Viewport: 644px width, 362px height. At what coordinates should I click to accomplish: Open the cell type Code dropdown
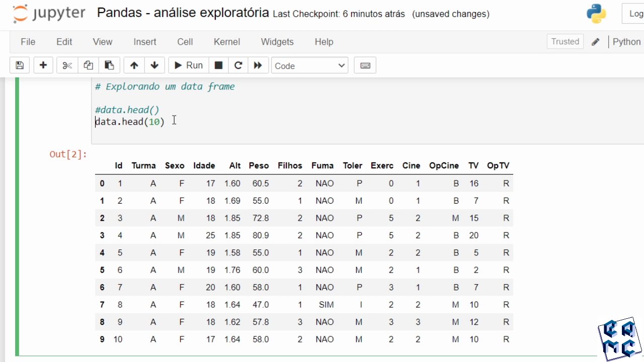tap(309, 65)
